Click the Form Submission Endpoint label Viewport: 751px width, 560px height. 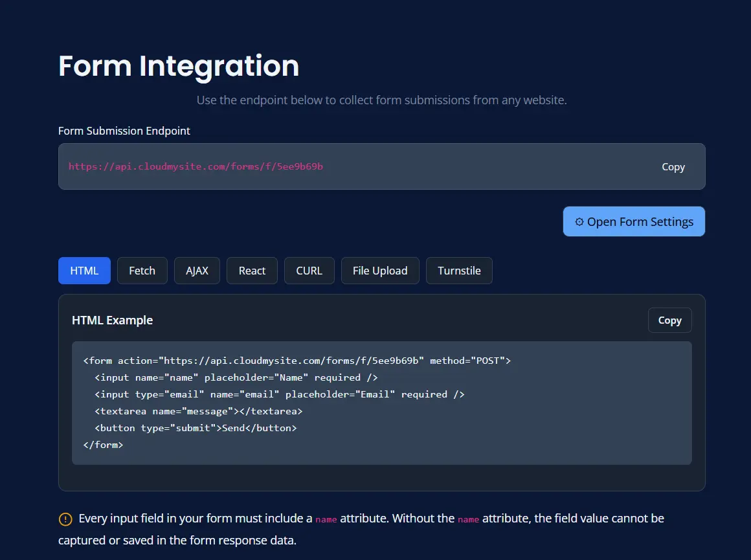tap(124, 131)
